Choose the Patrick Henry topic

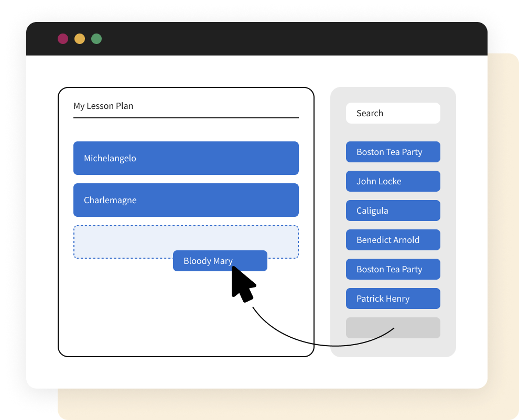(393, 299)
